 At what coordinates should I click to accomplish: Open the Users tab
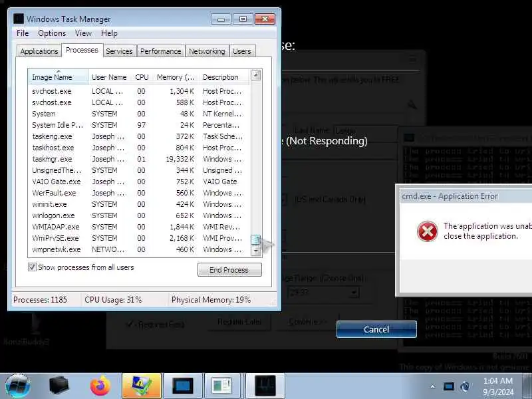pos(242,51)
